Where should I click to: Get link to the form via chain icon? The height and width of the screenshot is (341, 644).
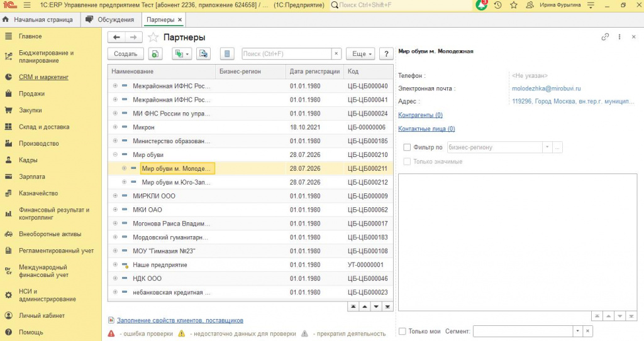[605, 37]
